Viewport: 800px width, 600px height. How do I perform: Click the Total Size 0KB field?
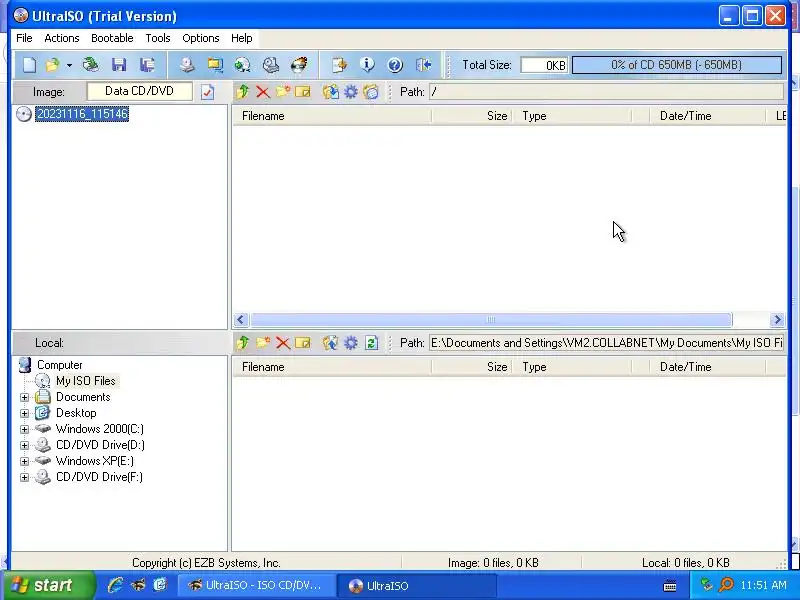coord(544,65)
